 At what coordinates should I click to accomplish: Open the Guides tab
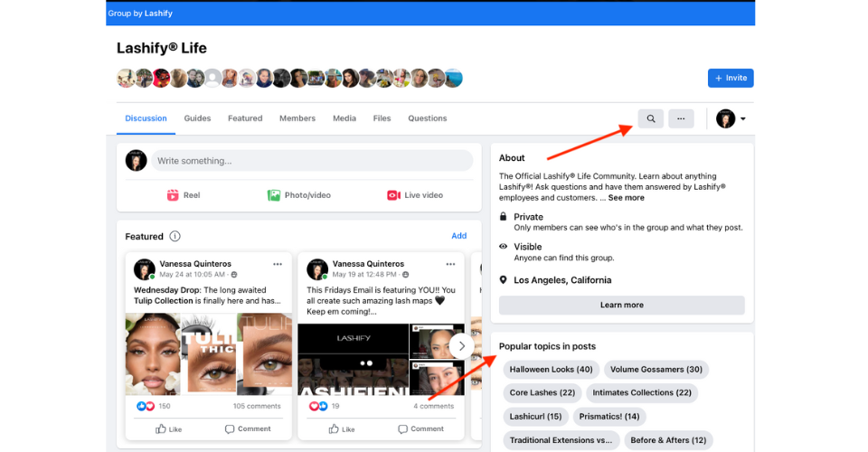click(197, 118)
